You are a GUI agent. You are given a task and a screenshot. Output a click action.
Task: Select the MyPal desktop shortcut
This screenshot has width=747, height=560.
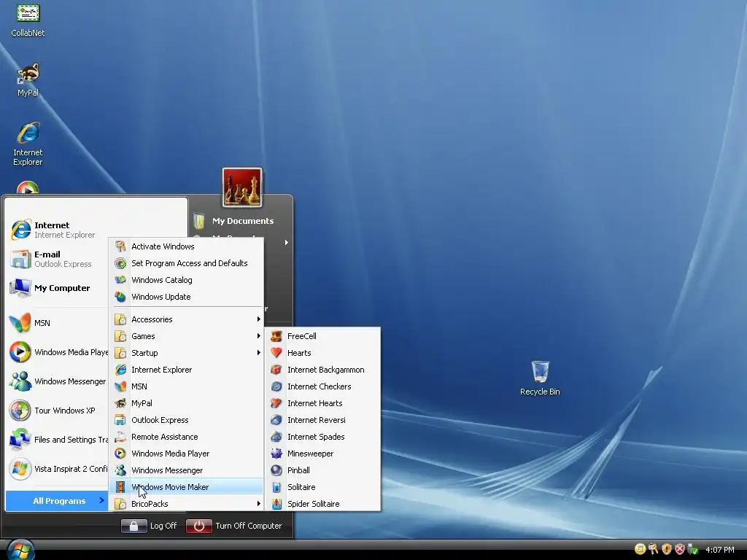(x=28, y=79)
